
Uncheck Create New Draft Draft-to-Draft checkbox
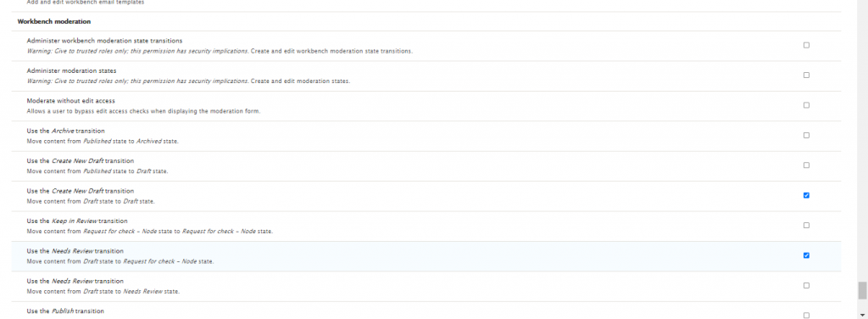coord(806,195)
